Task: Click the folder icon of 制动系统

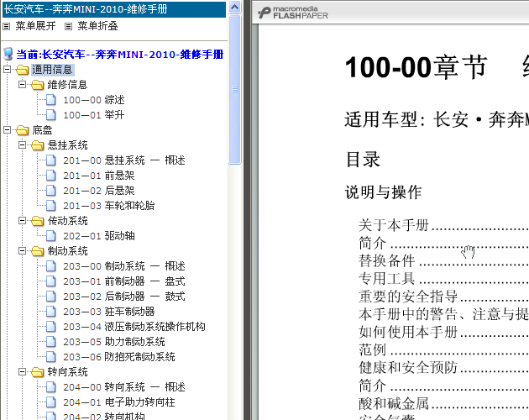Action: (x=38, y=251)
